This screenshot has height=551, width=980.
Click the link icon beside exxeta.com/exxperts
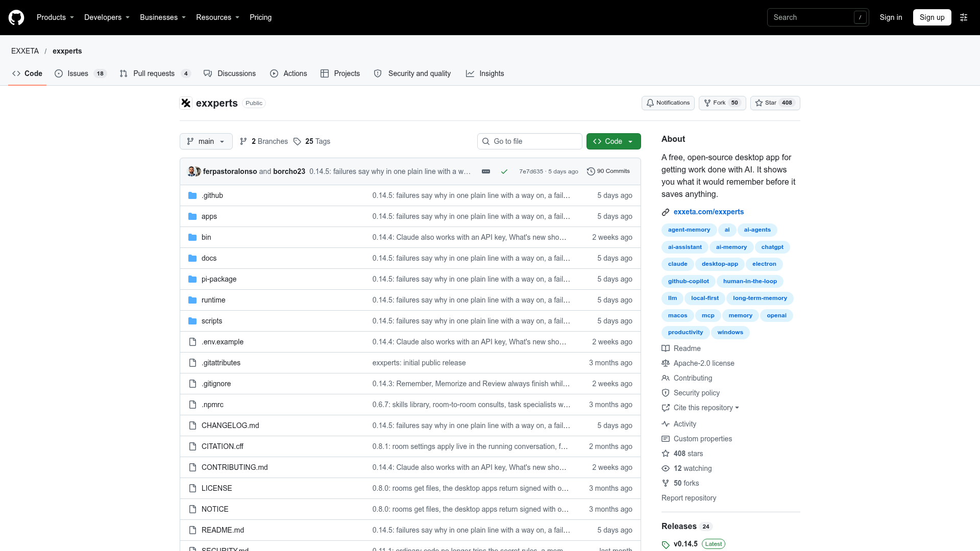click(x=666, y=212)
